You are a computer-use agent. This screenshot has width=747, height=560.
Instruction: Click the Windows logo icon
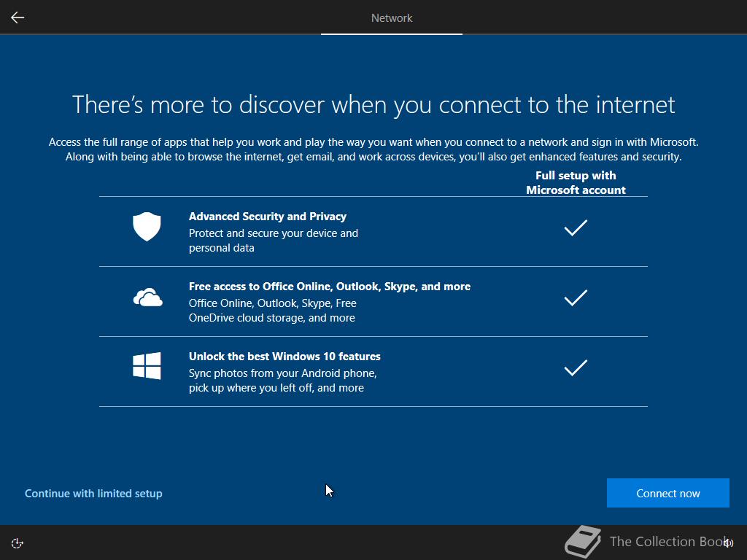[x=147, y=366]
